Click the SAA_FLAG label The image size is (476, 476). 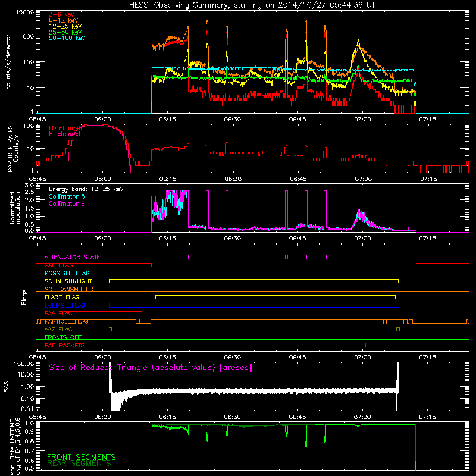coord(58,313)
